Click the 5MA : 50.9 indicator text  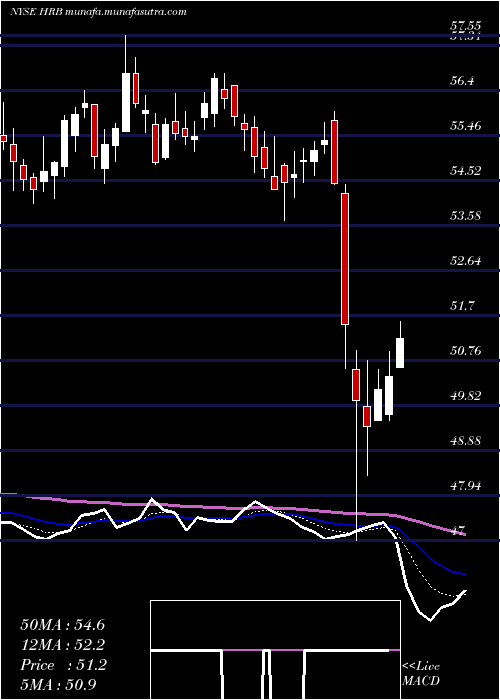(x=59, y=685)
